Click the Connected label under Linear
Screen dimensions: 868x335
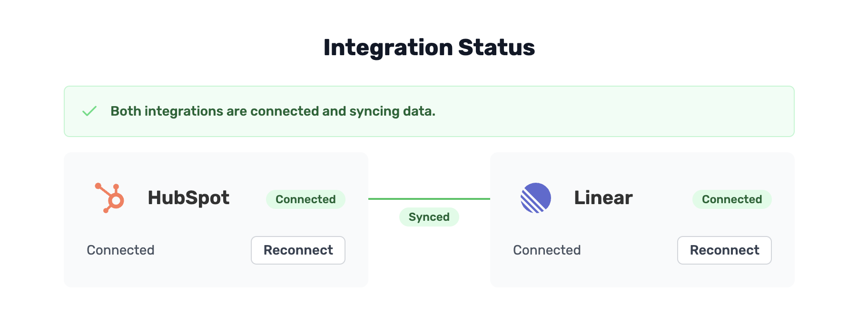click(547, 250)
